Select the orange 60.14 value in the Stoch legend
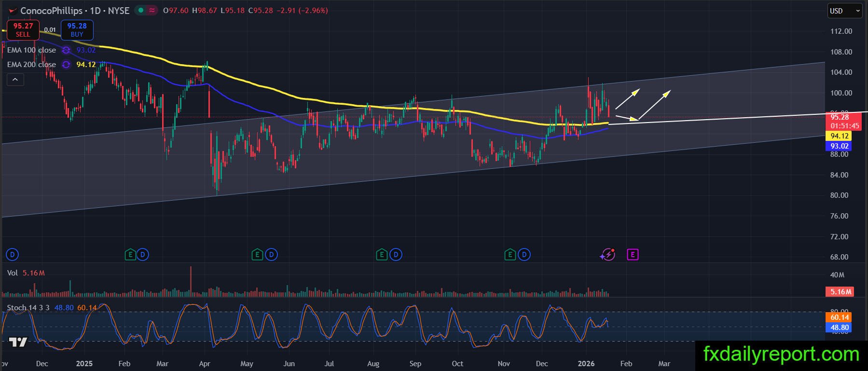This screenshot has width=868, height=371. pos(87,307)
